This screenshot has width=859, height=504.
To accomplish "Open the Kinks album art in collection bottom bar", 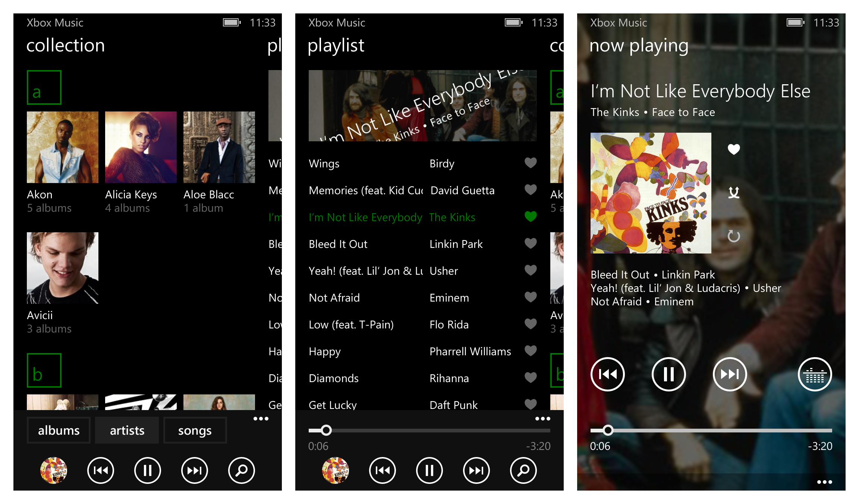I will pos(54,470).
